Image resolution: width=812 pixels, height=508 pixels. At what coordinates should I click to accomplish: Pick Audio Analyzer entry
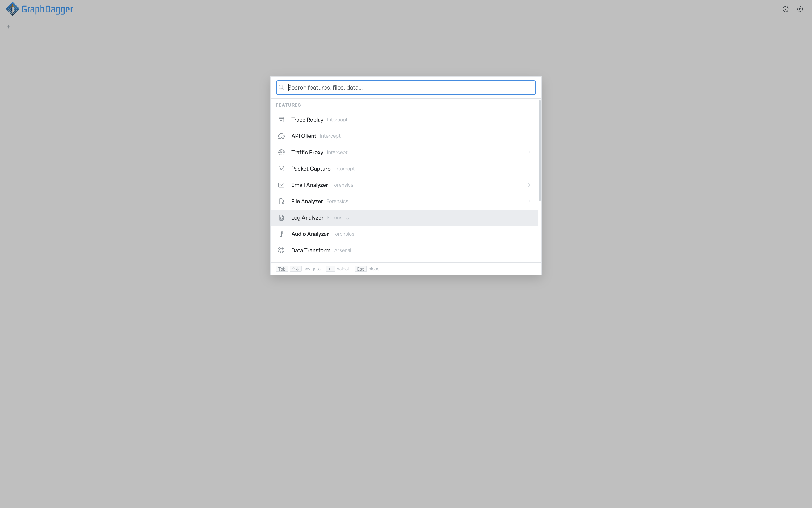coord(404,234)
